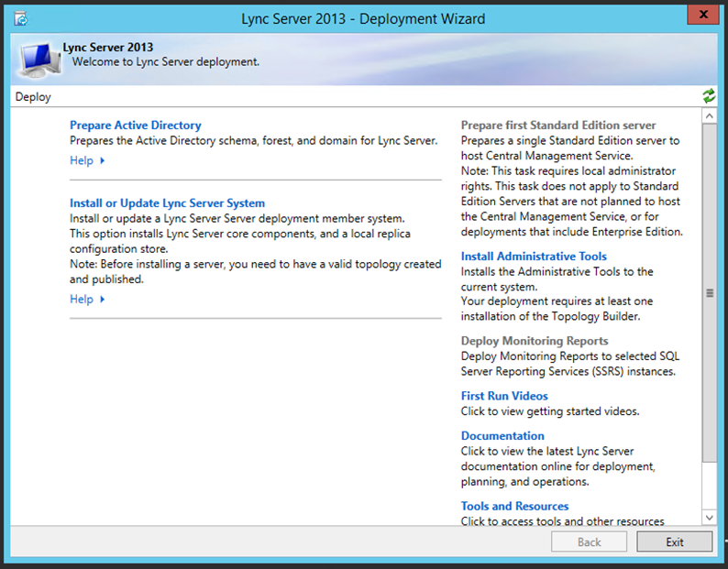Click the disabled Back button
This screenshot has width=728, height=569.
point(590,542)
